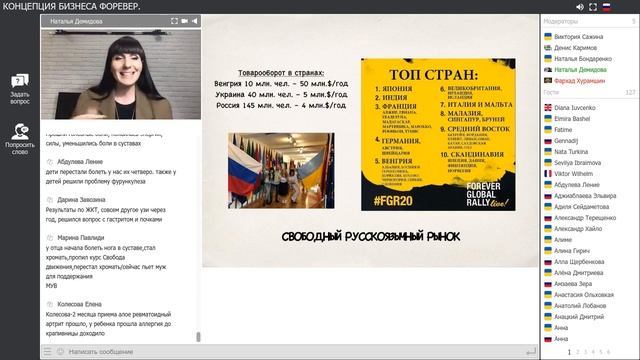Click chat author name Марина Павлиди
Screen dimensions: 640x360
(x=81, y=238)
